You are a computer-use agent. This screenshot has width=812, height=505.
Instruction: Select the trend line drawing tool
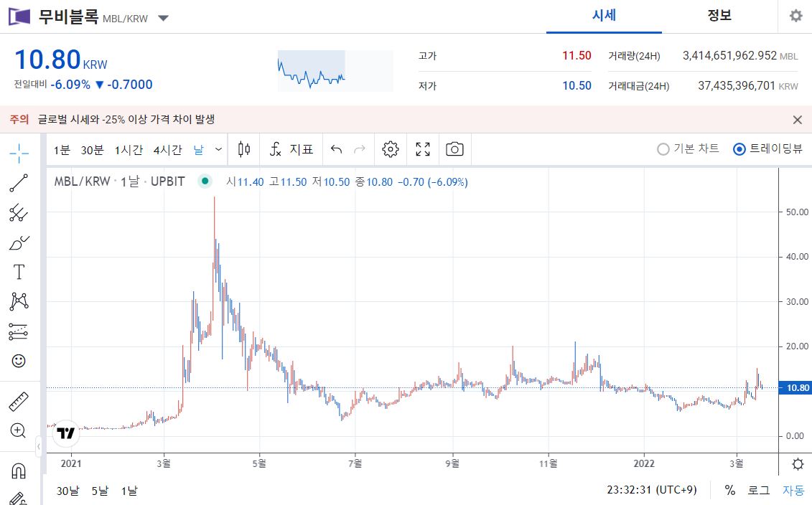(19, 183)
